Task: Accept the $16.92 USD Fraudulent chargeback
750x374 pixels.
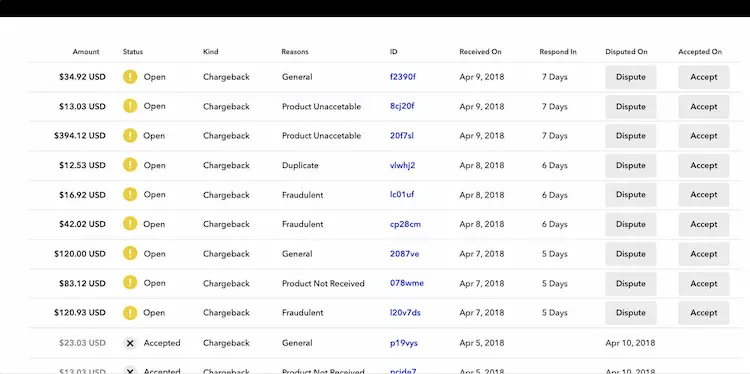Action: [x=704, y=195]
